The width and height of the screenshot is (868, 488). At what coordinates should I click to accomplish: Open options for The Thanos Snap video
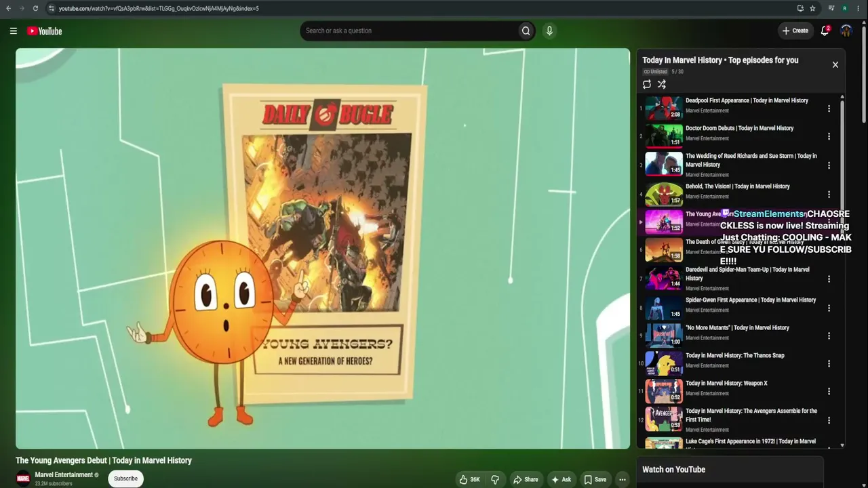click(x=829, y=363)
